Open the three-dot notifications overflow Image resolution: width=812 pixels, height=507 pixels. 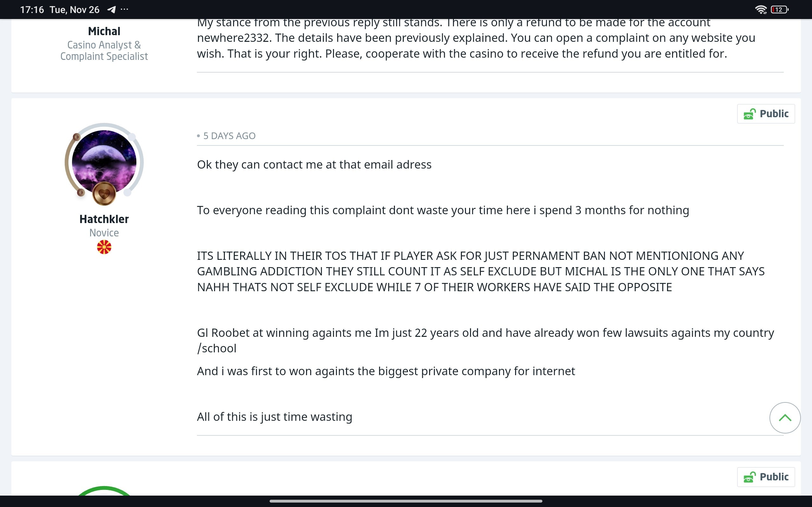[124, 10]
